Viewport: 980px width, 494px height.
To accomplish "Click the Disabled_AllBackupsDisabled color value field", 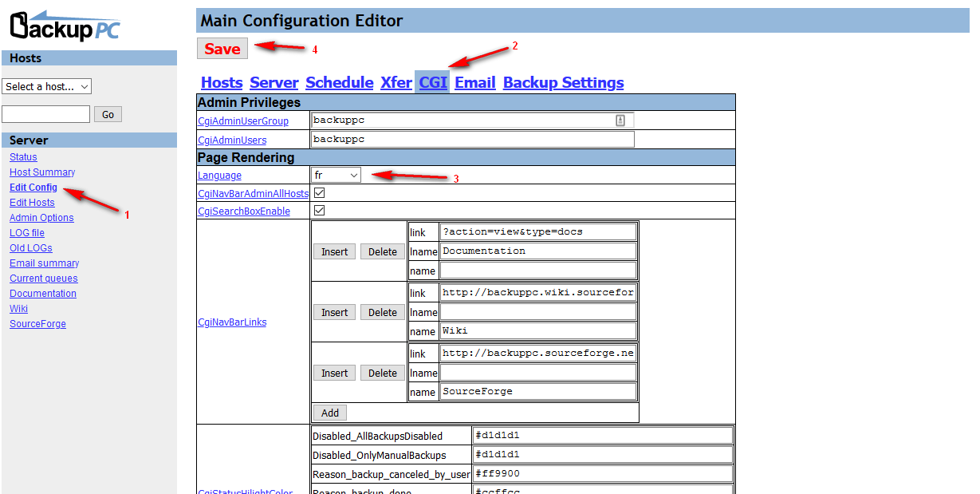I will click(602, 436).
